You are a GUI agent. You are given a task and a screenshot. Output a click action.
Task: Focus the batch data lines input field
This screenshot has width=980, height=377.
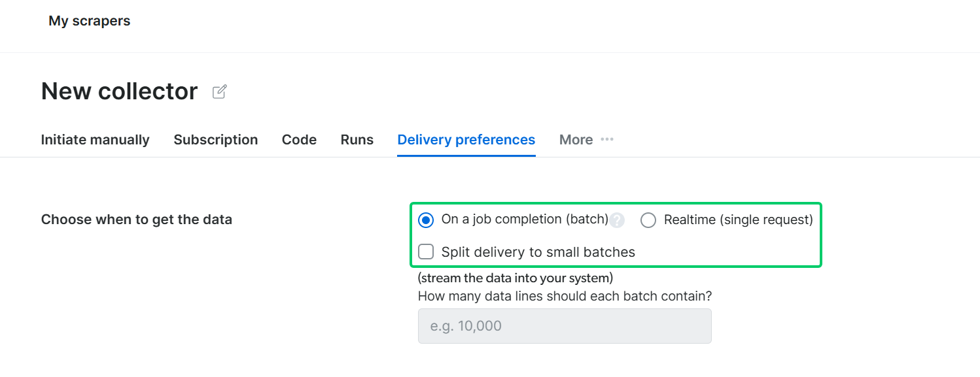[x=565, y=326]
